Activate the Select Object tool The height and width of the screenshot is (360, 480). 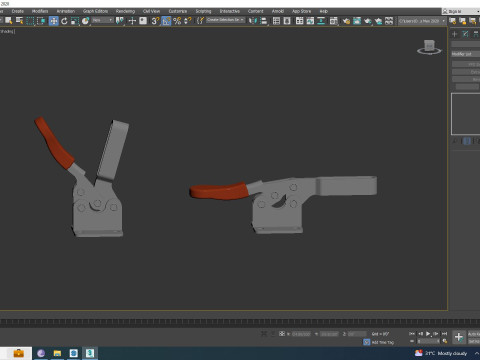pyautogui.click(x=8, y=21)
